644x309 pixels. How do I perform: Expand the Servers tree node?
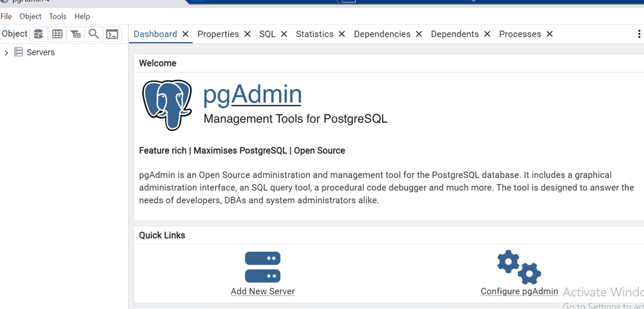pos(6,53)
